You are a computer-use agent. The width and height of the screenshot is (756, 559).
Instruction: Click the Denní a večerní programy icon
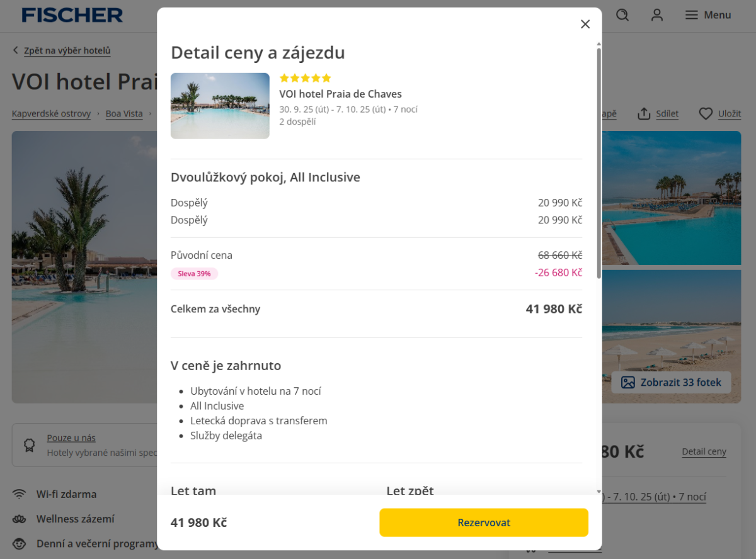click(20, 544)
